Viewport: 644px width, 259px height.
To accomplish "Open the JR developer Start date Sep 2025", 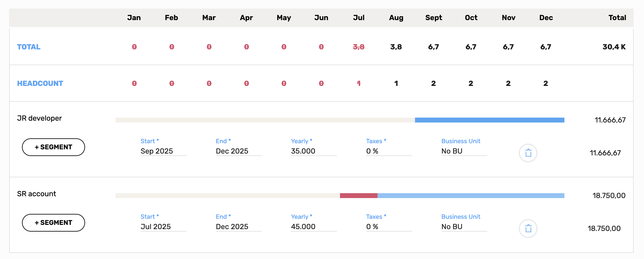I will tap(163, 151).
